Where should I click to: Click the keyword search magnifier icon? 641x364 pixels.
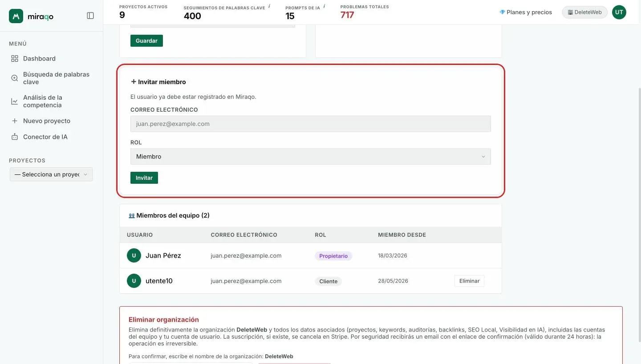point(15,78)
